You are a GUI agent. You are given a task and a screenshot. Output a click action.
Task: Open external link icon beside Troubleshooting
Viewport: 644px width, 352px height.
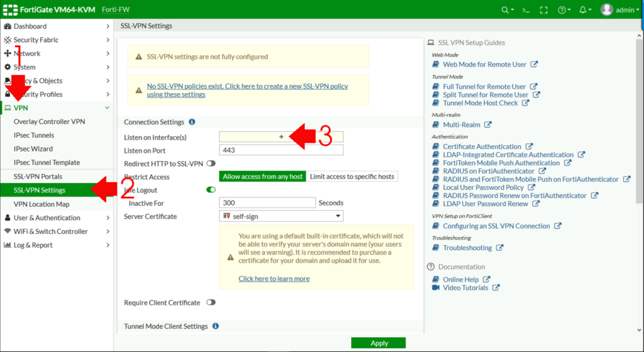tap(499, 248)
